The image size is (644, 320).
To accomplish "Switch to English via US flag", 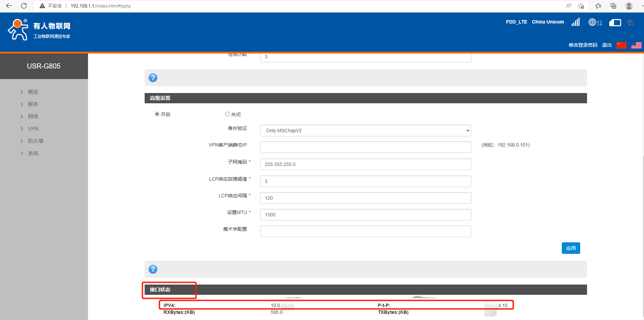I will [x=636, y=45].
